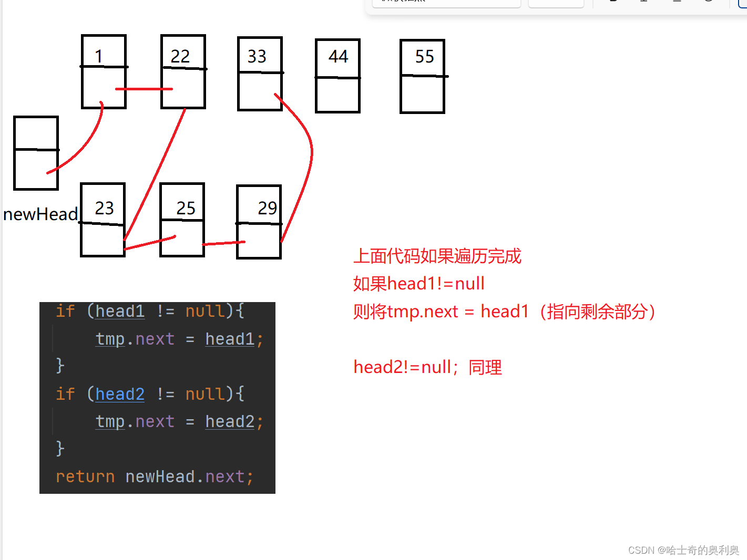Click the node value 55

425,56
